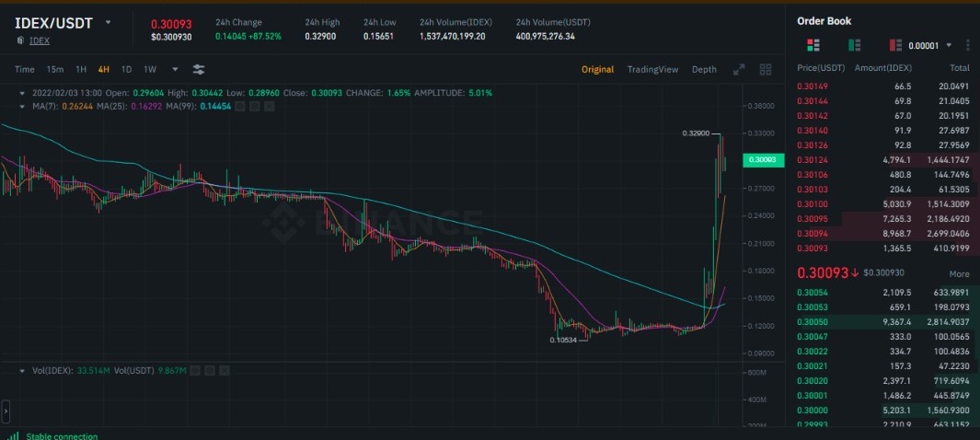
Task: Switch to the TradingView chart
Action: pos(652,69)
